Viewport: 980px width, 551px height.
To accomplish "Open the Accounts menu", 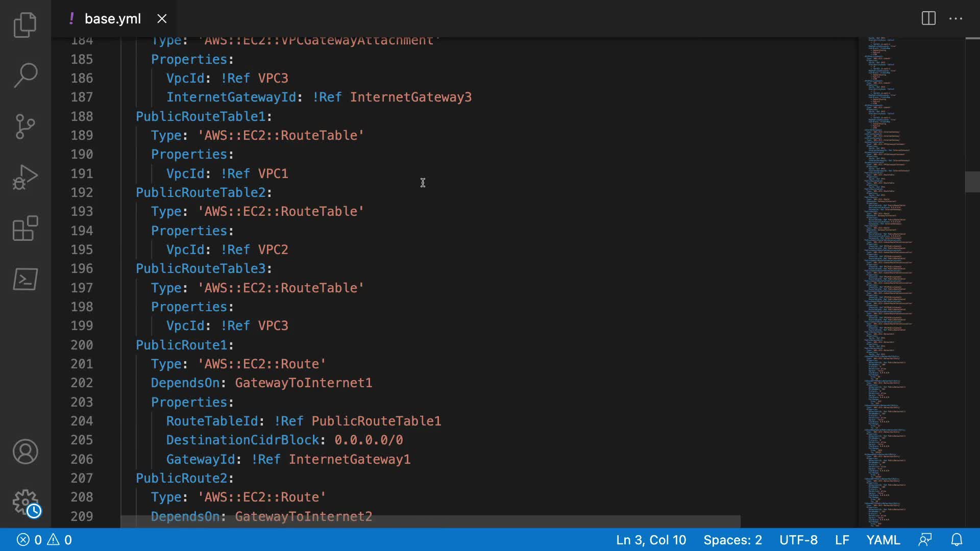I will coord(25,452).
